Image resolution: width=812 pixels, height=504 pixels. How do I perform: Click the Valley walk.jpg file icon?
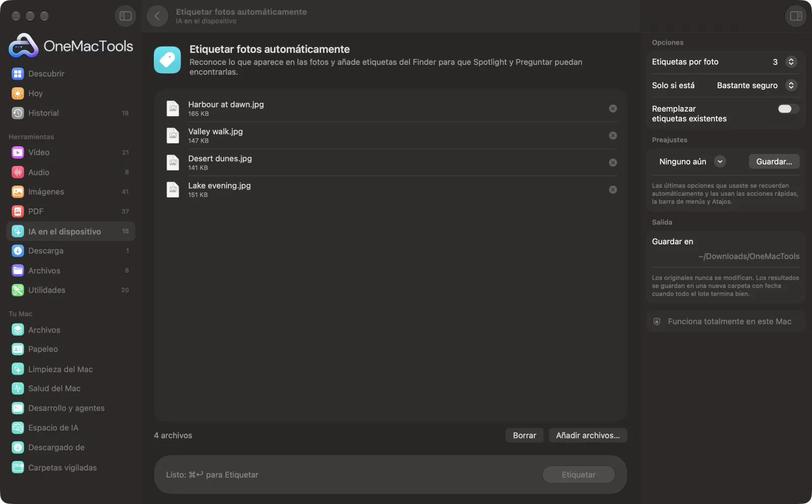tap(173, 135)
